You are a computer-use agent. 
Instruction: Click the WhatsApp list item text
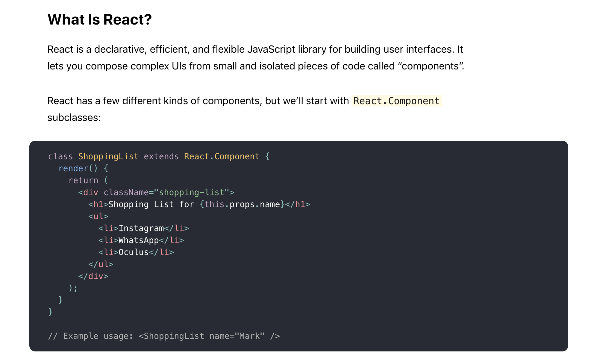139,240
